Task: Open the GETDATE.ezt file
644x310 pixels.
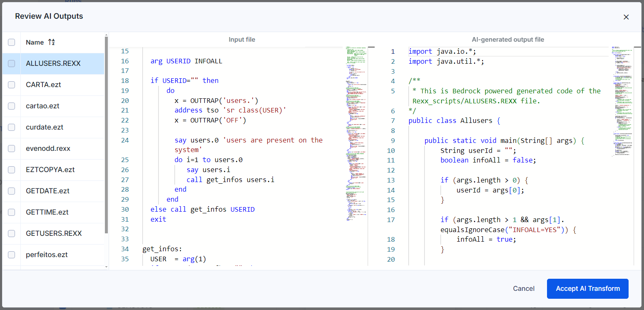Action: point(47,191)
